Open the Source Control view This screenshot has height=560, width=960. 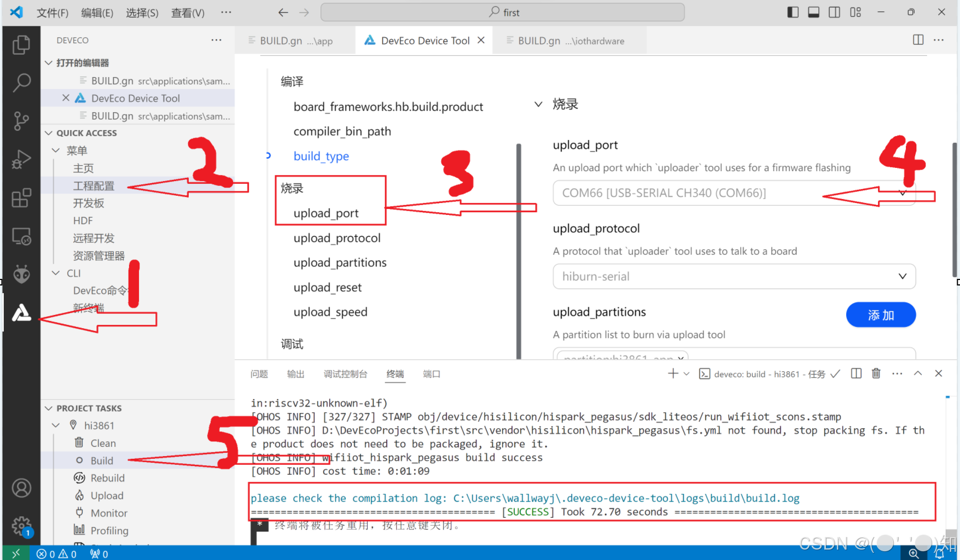[21, 121]
